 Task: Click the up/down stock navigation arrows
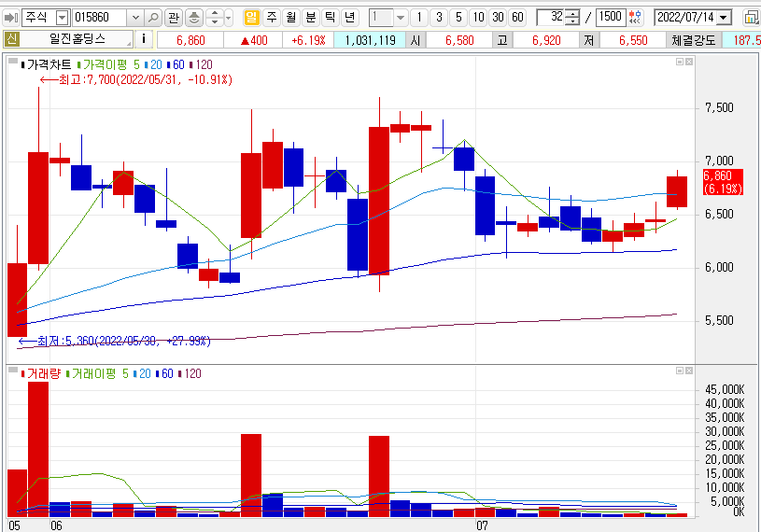[x=215, y=18]
